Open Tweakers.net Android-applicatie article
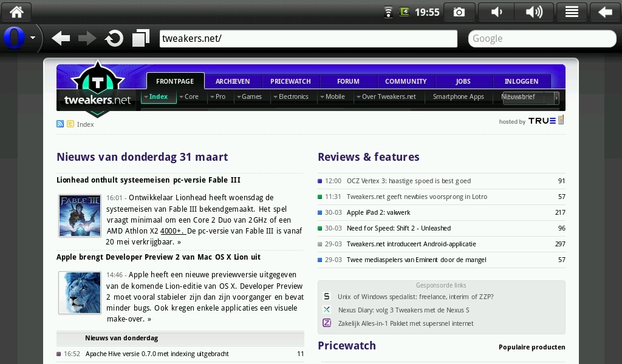This screenshot has width=622, height=364. coord(411,244)
